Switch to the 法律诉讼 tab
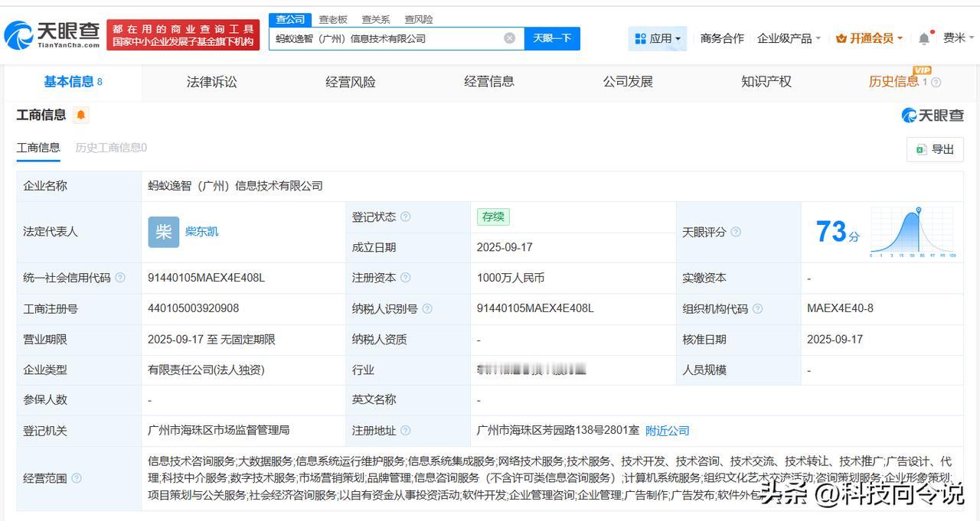The height and width of the screenshot is (521, 980). tap(211, 82)
